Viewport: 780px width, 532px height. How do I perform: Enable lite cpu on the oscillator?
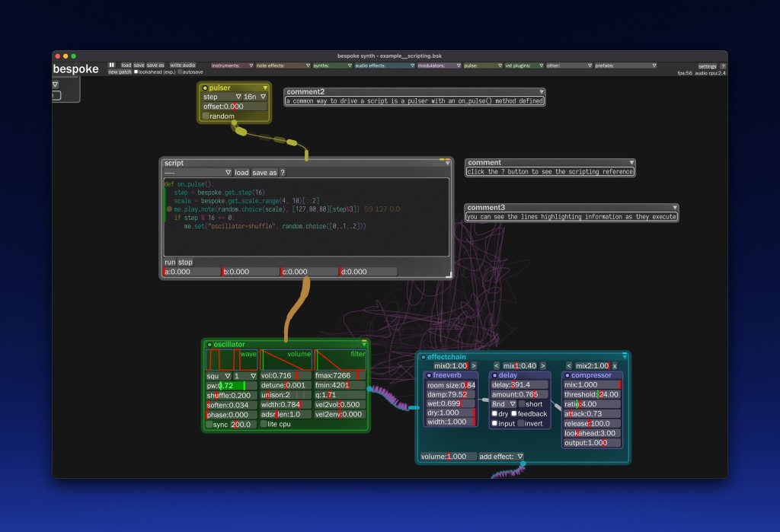point(264,424)
